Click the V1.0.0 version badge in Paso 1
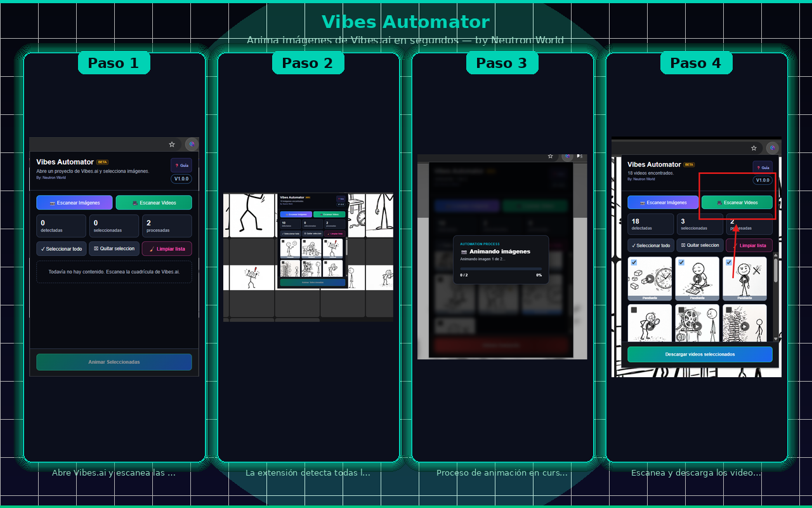The image size is (812, 508). pyautogui.click(x=181, y=179)
